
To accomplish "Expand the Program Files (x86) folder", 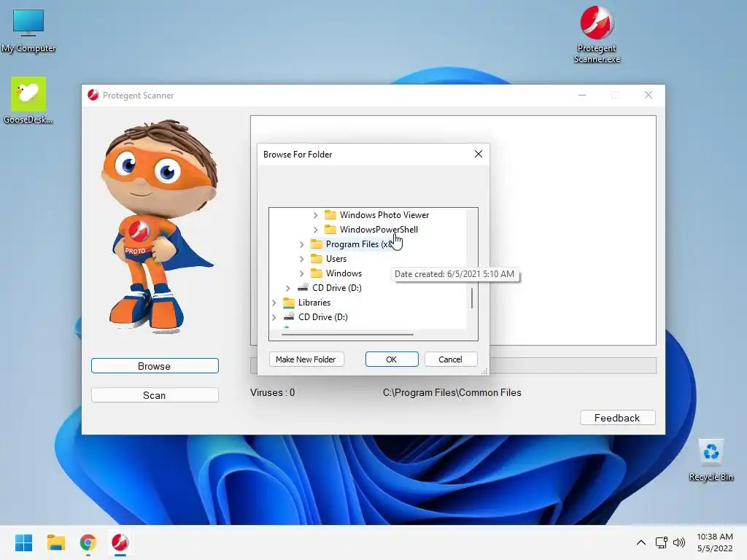I will click(301, 244).
